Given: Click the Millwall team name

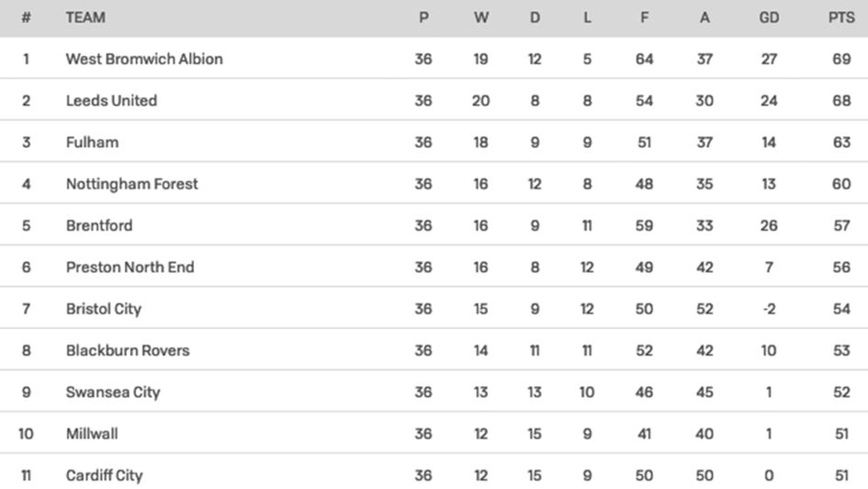Looking at the screenshot, I should tap(92, 434).
